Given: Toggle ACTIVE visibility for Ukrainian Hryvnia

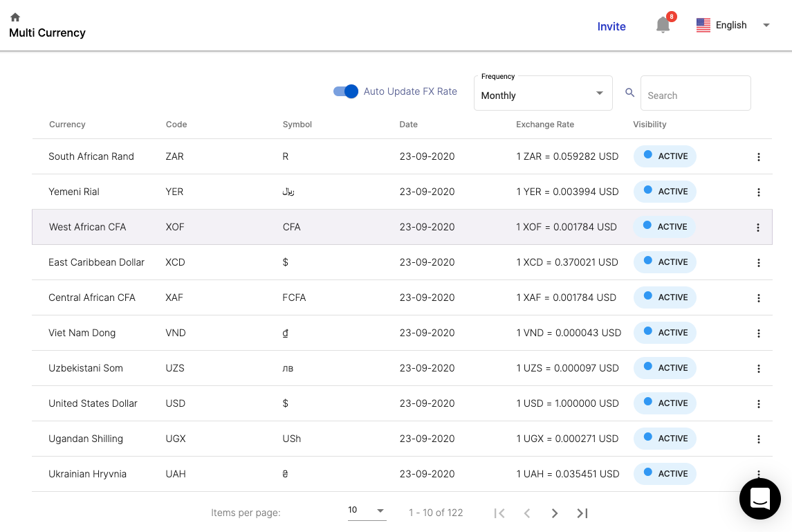Looking at the screenshot, I should 665,474.
